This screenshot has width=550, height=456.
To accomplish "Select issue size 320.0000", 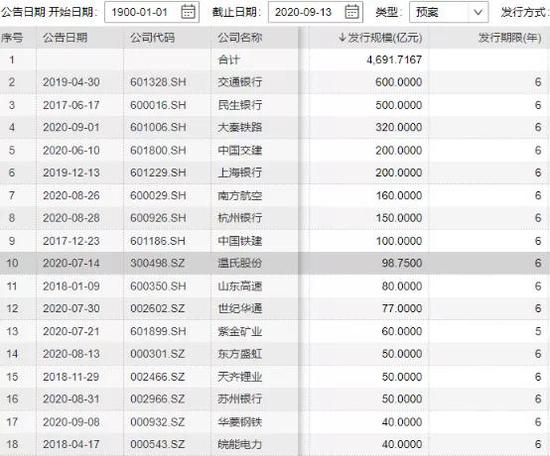I will 399,127.
